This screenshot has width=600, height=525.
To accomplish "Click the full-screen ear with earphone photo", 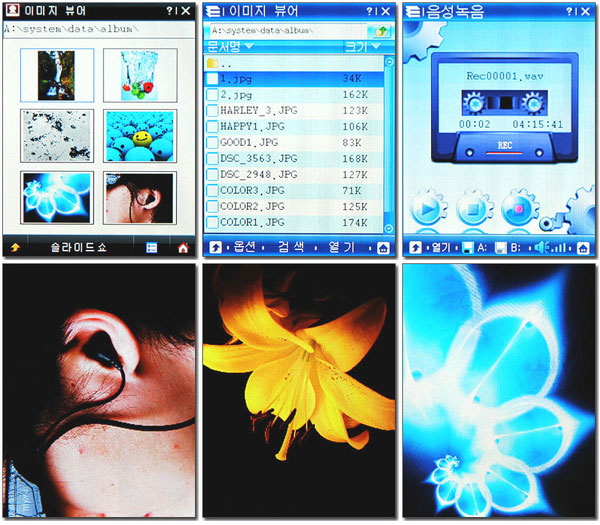I will (99, 391).
